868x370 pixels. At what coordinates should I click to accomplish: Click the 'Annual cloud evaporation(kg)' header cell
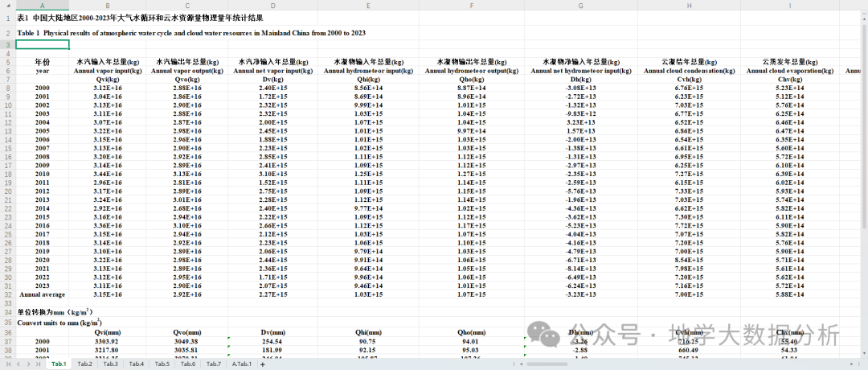coord(790,71)
